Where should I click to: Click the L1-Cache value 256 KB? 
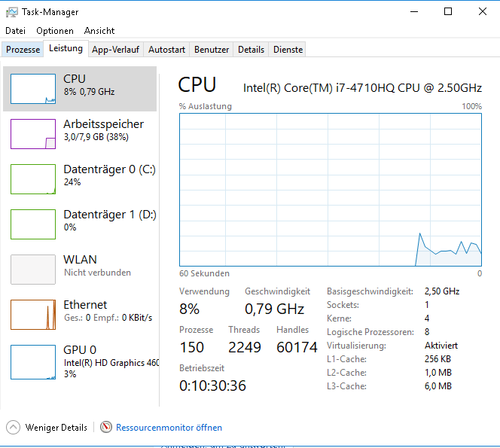tap(437, 359)
